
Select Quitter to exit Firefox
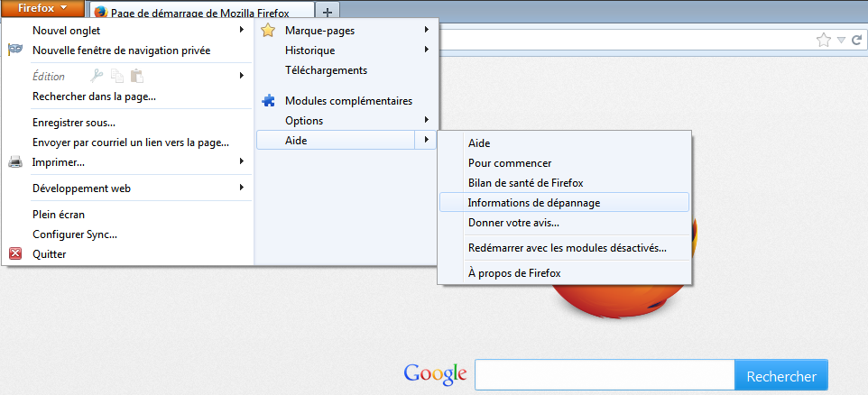click(50, 254)
